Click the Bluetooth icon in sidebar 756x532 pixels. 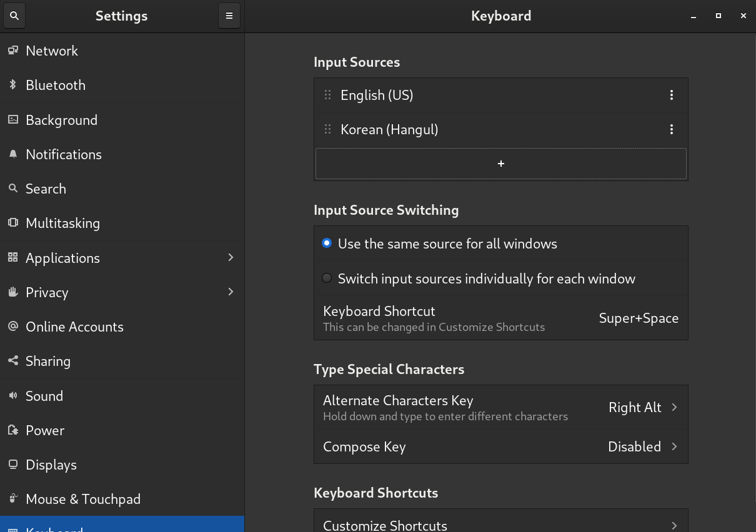pos(12,85)
